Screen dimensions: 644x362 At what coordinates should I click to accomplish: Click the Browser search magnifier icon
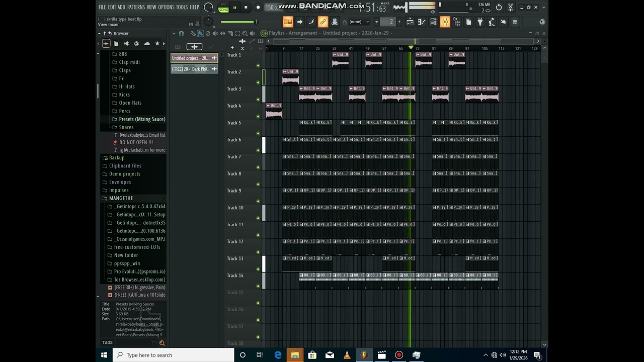pos(162,343)
